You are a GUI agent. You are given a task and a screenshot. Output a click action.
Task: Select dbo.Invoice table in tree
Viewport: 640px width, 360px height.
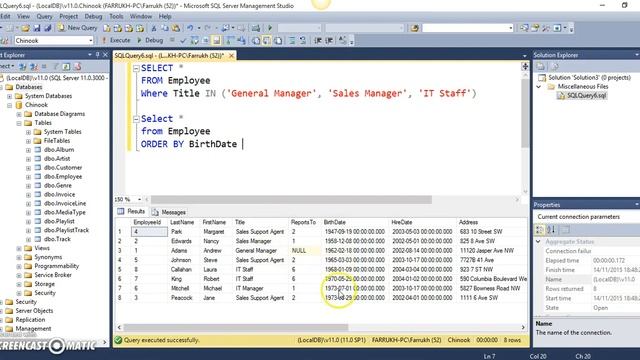[x=59, y=195]
